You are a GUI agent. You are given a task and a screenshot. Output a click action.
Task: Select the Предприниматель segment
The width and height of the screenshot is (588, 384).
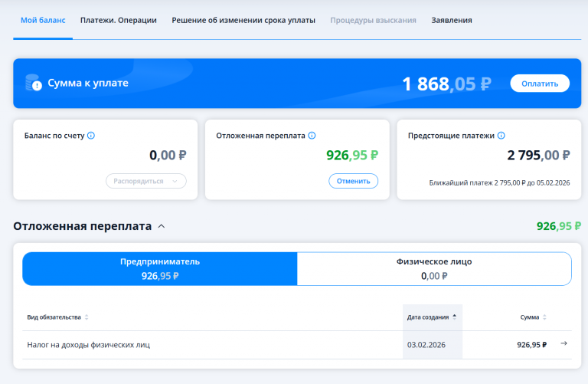coord(160,269)
